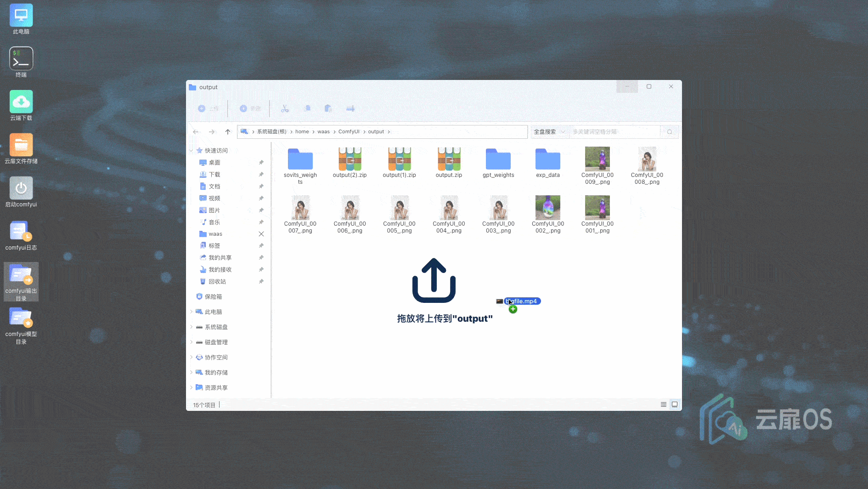Click the 上传 upload button
Viewport: 868px width, 489px height.
[208, 108]
